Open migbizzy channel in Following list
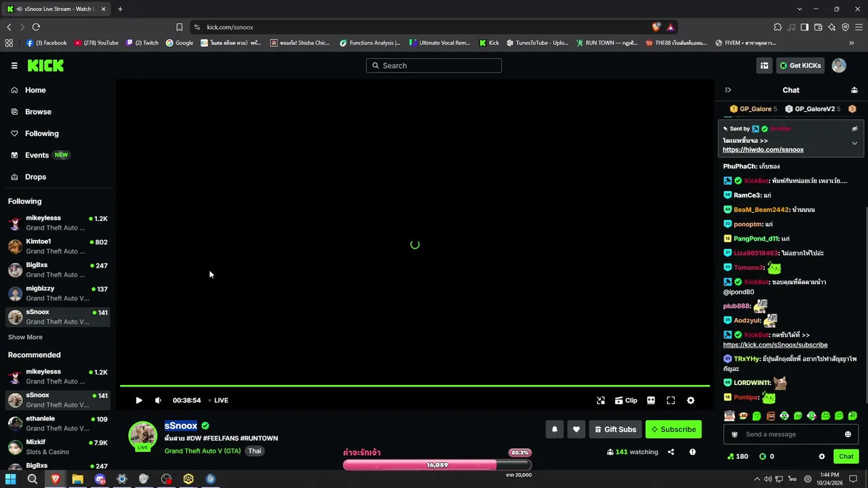The height and width of the screenshot is (488, 868). [58, 293]
